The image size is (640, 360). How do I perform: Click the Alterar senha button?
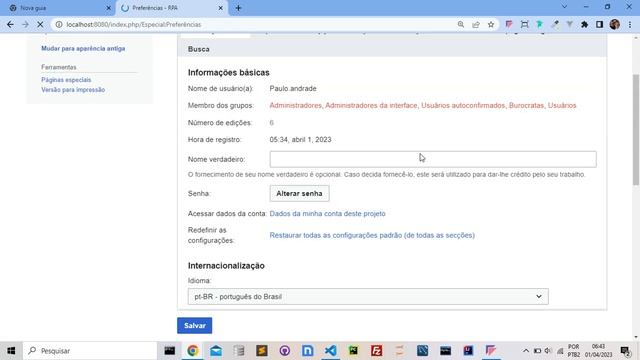coord(299,193)
